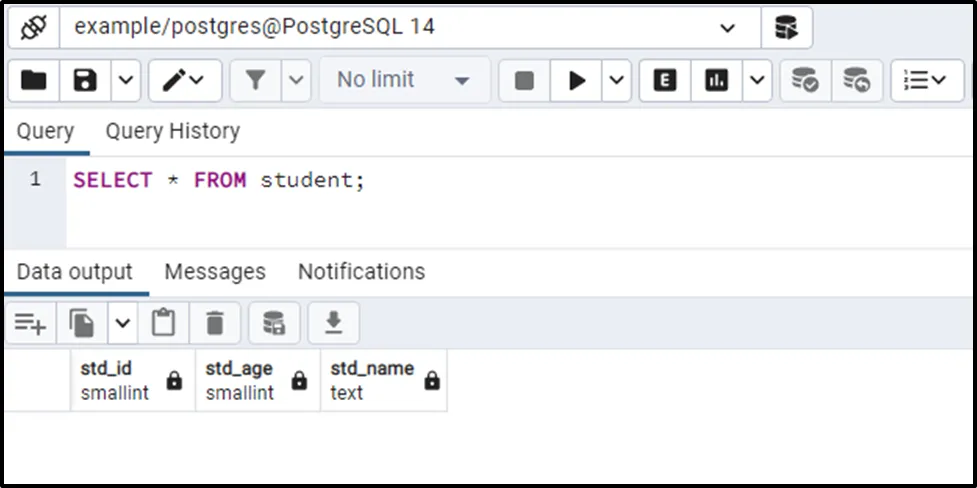977x488 pixels.
Task: Open the Messages tab
Action: tap(215, 272)
